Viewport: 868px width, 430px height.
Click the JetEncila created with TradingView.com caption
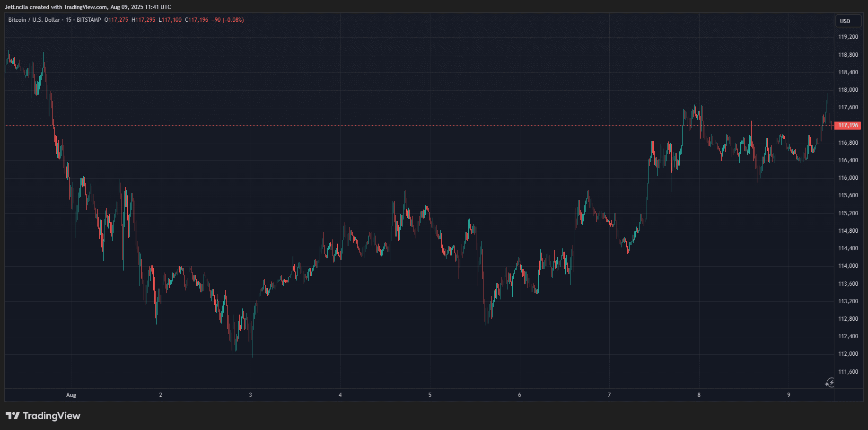88,7
